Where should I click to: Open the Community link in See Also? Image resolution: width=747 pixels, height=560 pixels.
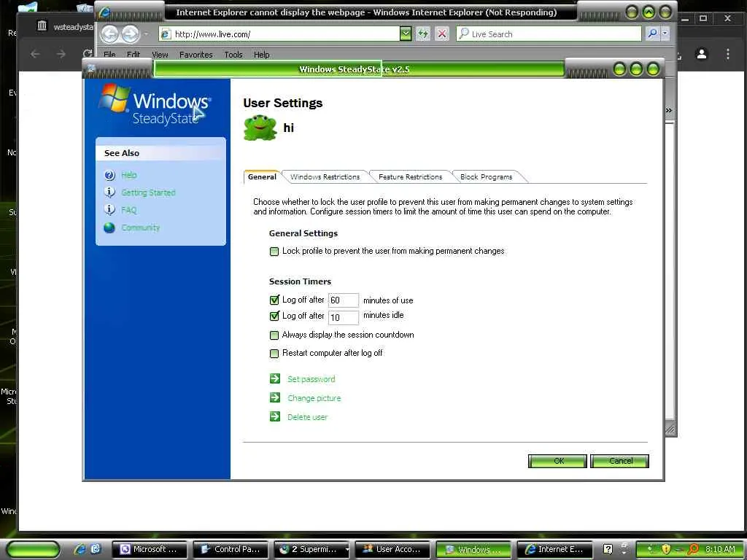click(141, 227)
